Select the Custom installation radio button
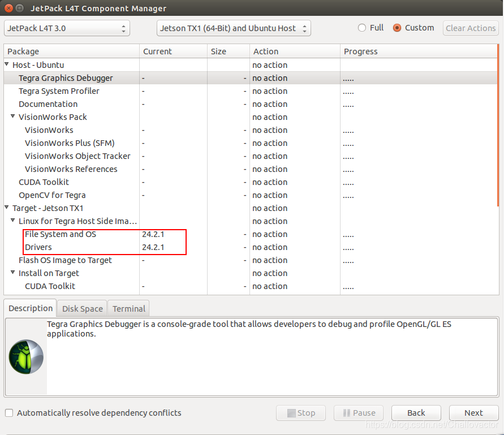 [397, 28]
